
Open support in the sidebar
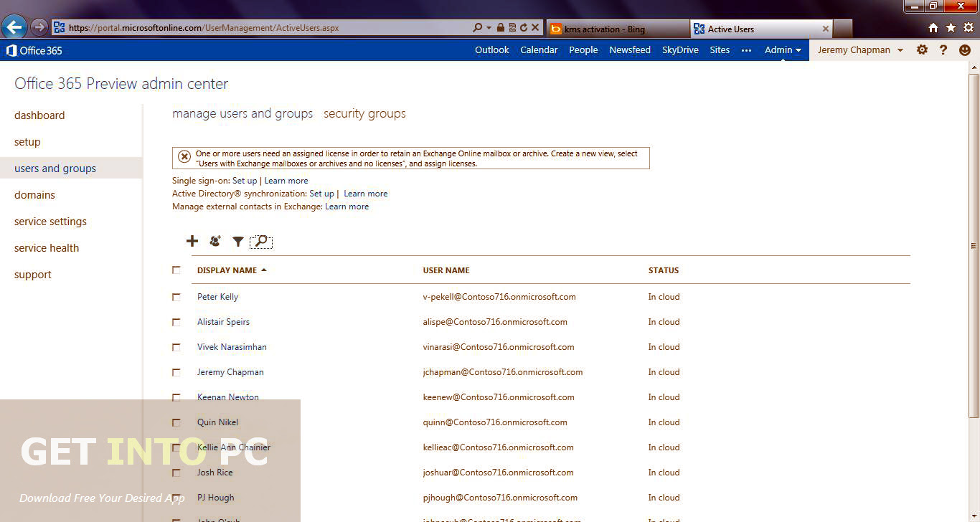click(x=33, y=275)
